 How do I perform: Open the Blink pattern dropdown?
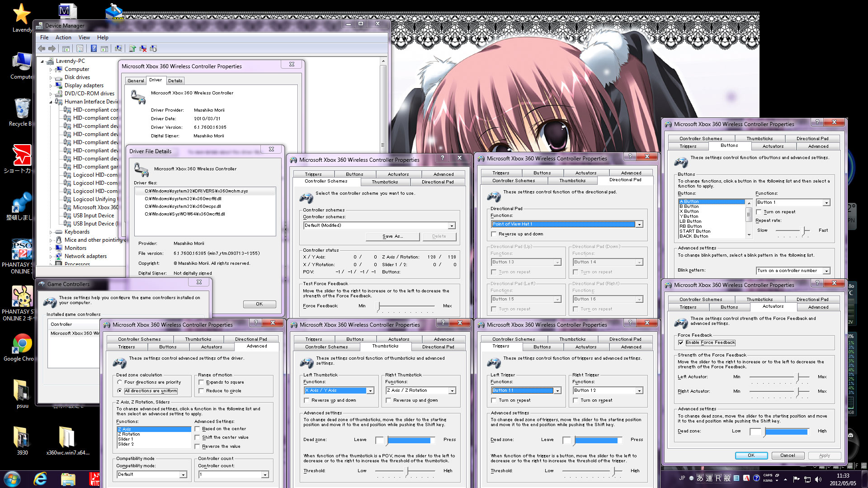pos(793,271)
